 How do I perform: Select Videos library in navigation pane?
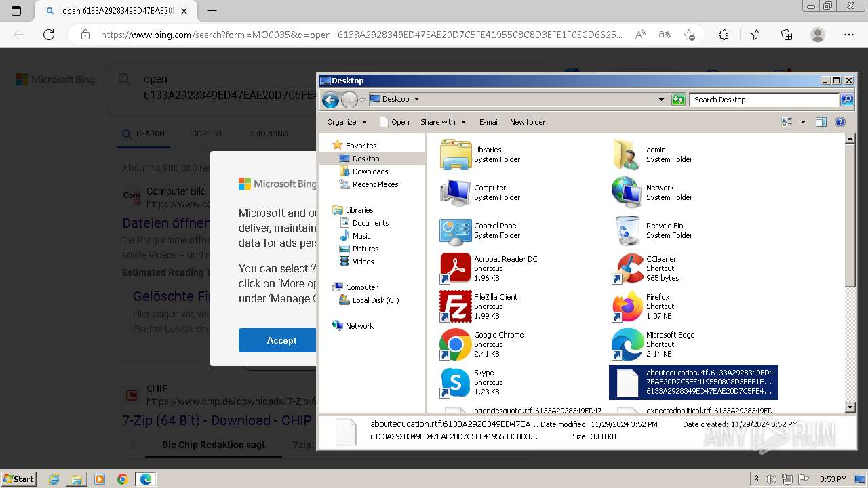click(363, 262)
